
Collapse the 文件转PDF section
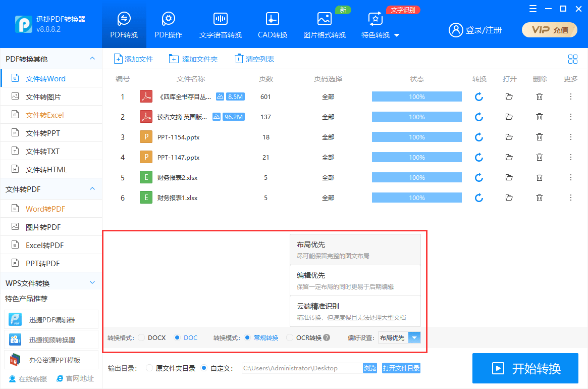click(92, 189)
